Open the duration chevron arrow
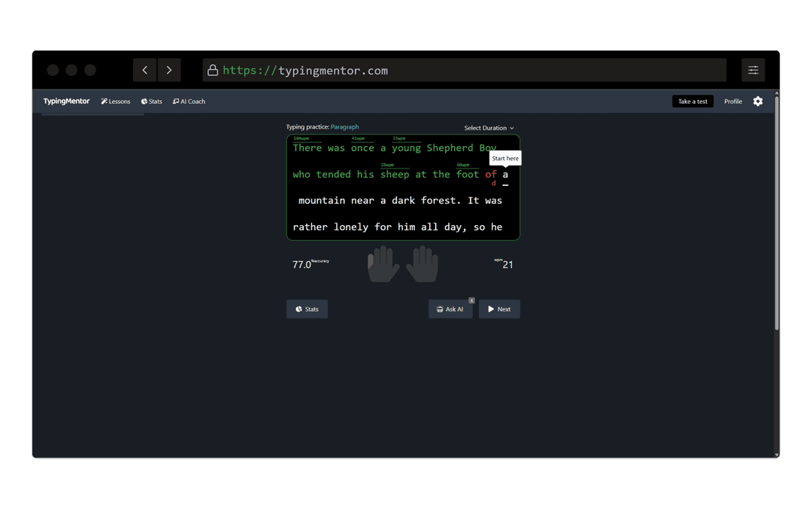 [511, 128]
